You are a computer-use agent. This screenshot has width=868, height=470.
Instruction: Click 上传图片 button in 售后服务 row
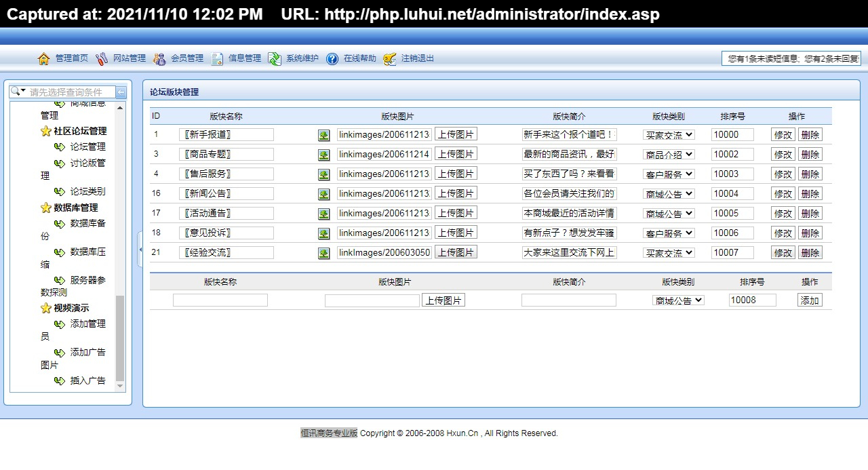[x=456, y=174]
